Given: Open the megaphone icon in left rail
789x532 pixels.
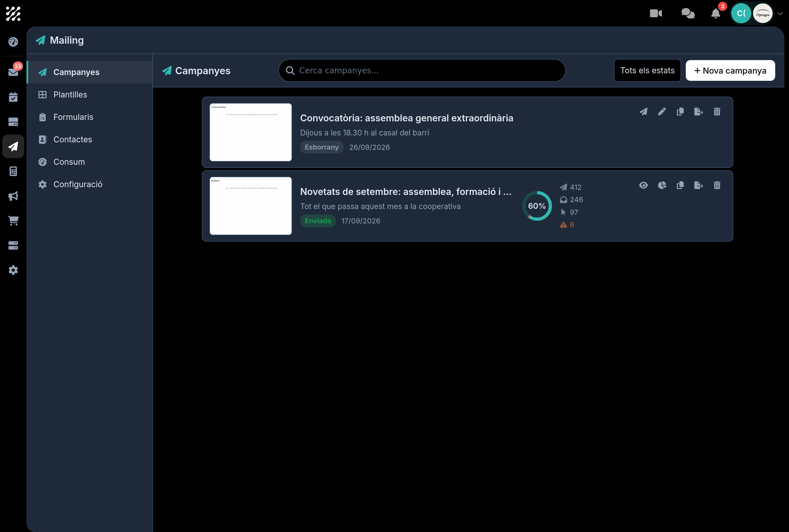Looking at the screenshot, I should (13, 196).
